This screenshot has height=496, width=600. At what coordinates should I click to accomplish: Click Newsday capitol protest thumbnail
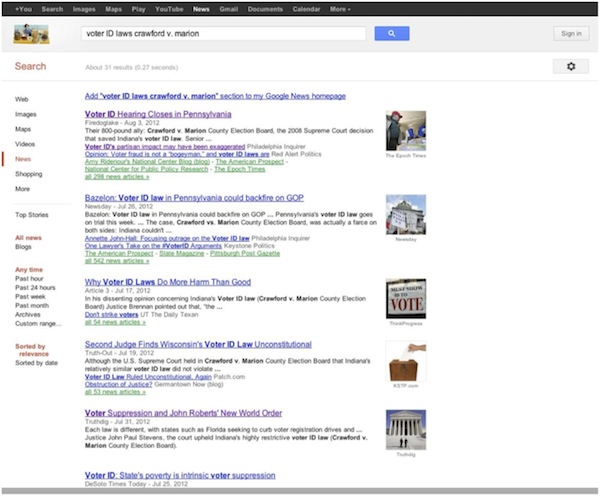pos(406,214)
